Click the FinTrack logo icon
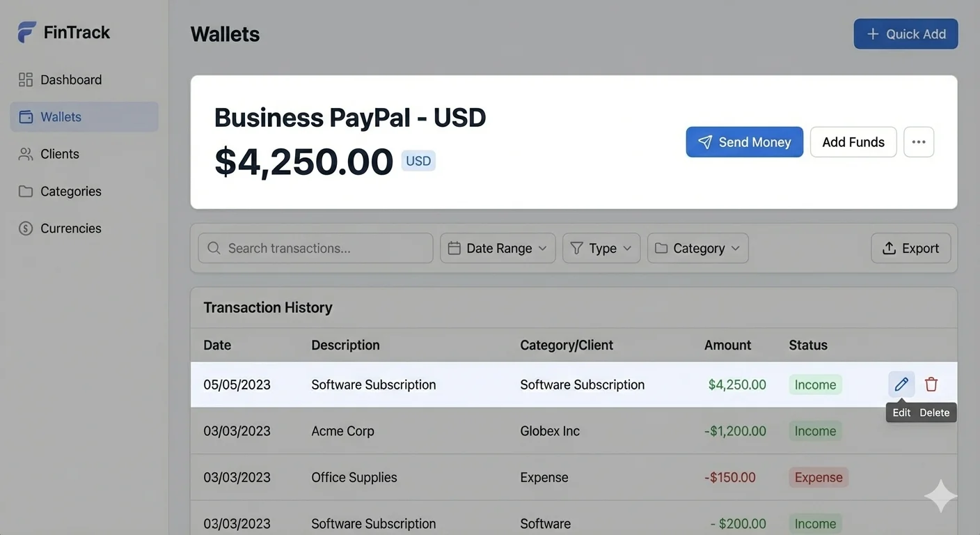This screenshot has height=535, width=980. point(27,32)
